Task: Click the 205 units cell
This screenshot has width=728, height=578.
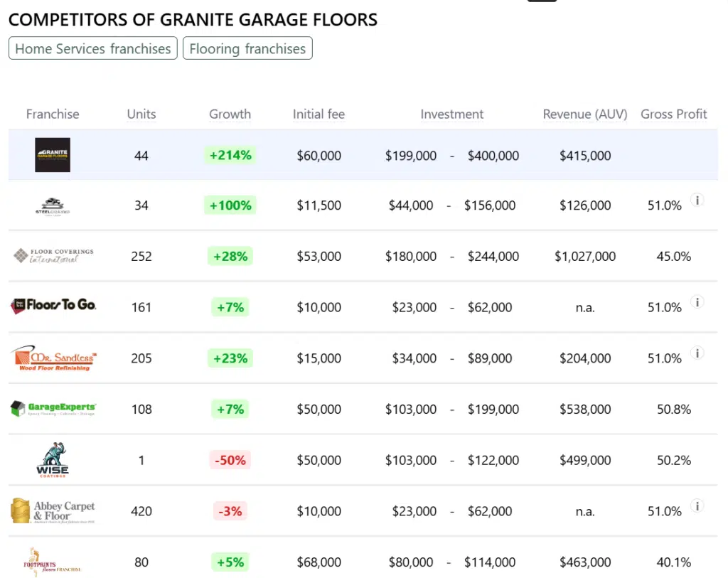Action: point(141,358)
